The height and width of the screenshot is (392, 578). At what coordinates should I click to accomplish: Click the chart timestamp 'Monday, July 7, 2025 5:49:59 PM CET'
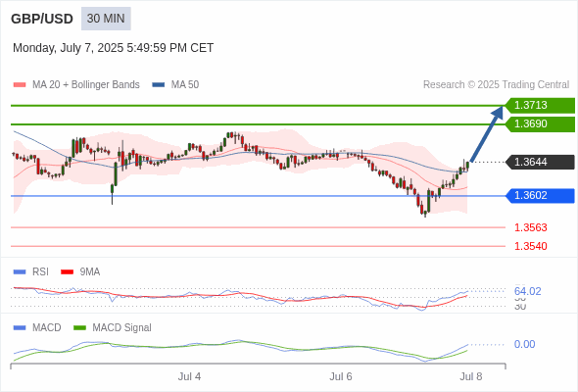[114, 48]
